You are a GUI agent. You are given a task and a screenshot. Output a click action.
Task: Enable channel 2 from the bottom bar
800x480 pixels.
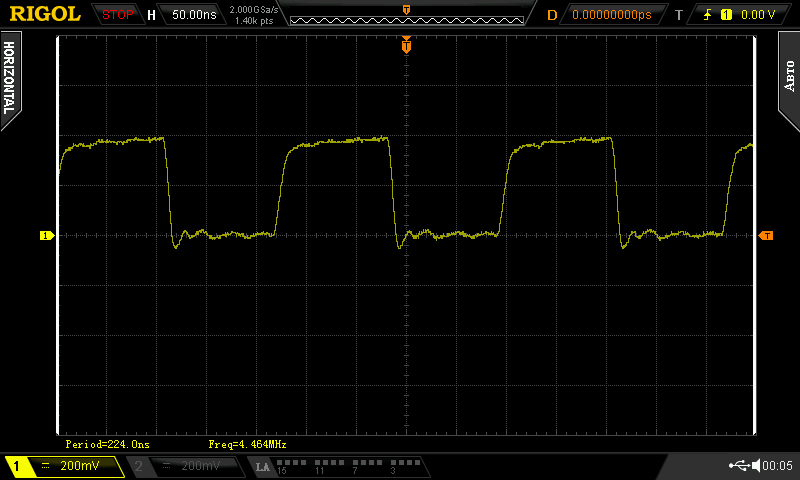pos(187,467)
